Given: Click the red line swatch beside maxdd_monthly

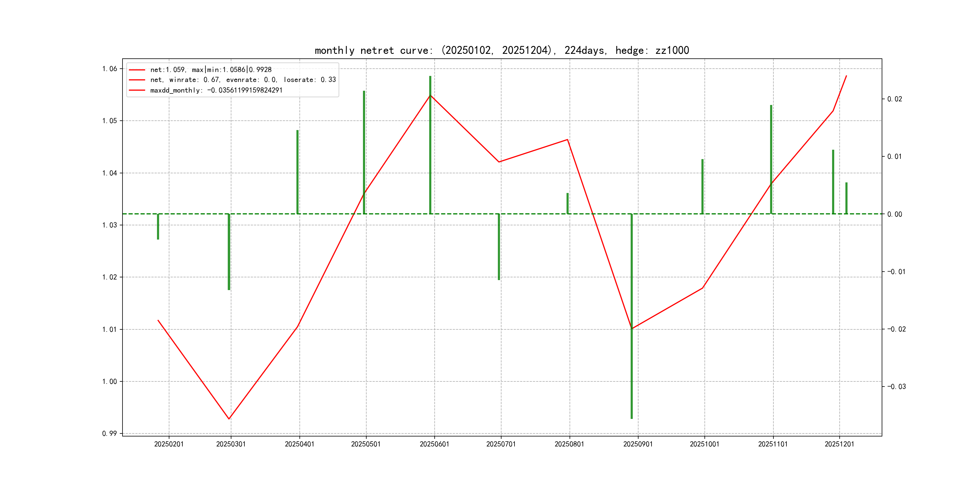Looking at the screenshot, I should pos(137,90).
